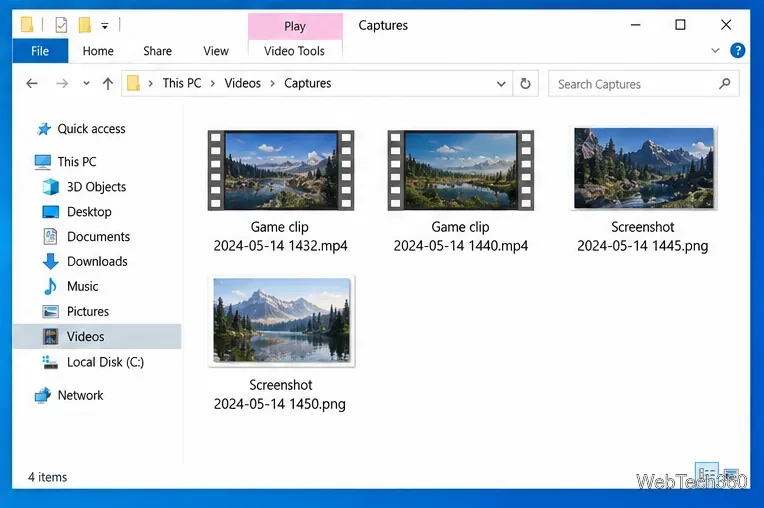Click the 4 items status bar text
The width and height of the screenshot is (764, 508).
47,477
